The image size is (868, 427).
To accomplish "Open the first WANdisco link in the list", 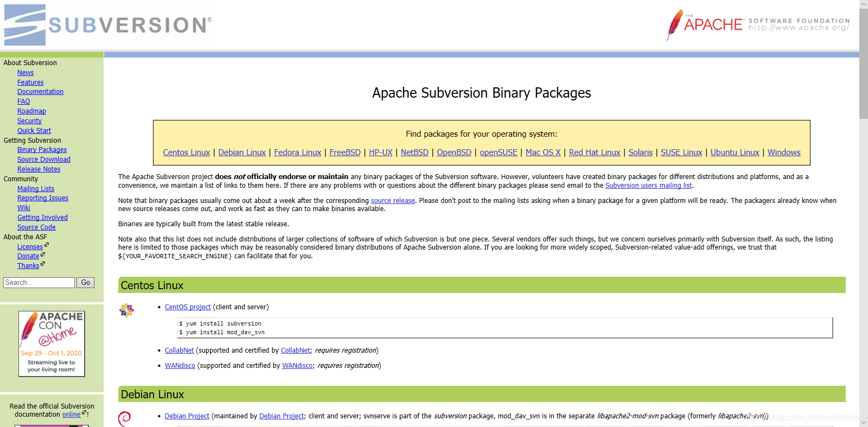I will 180,366.
